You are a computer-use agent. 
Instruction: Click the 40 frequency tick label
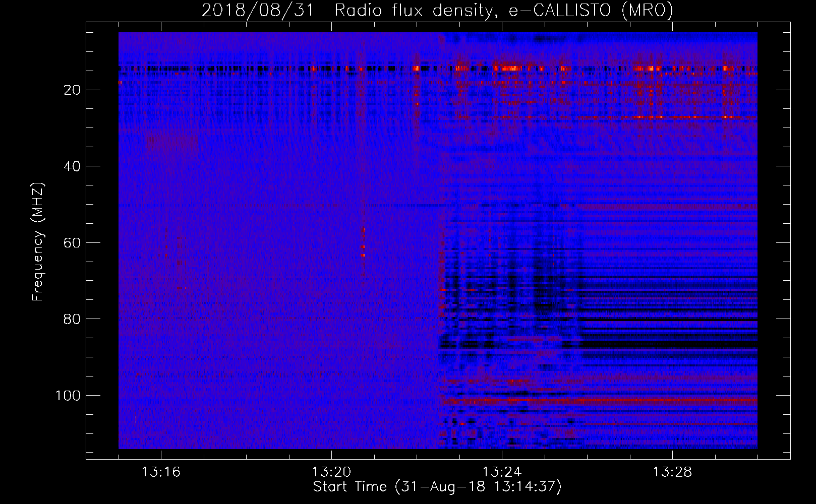click(x=73, y=166)
